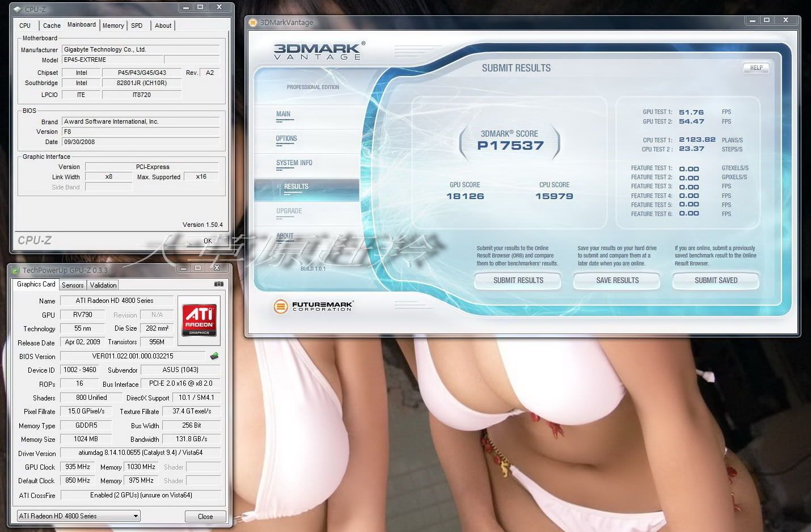Click the BIOS save chip icon

[x=214, y=356]
